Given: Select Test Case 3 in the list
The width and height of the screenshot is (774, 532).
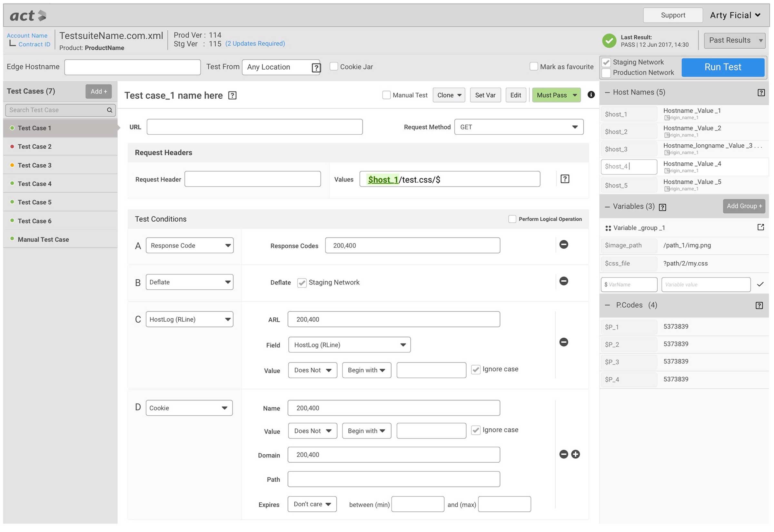Looking at the screenshot, I should (35, 165).
